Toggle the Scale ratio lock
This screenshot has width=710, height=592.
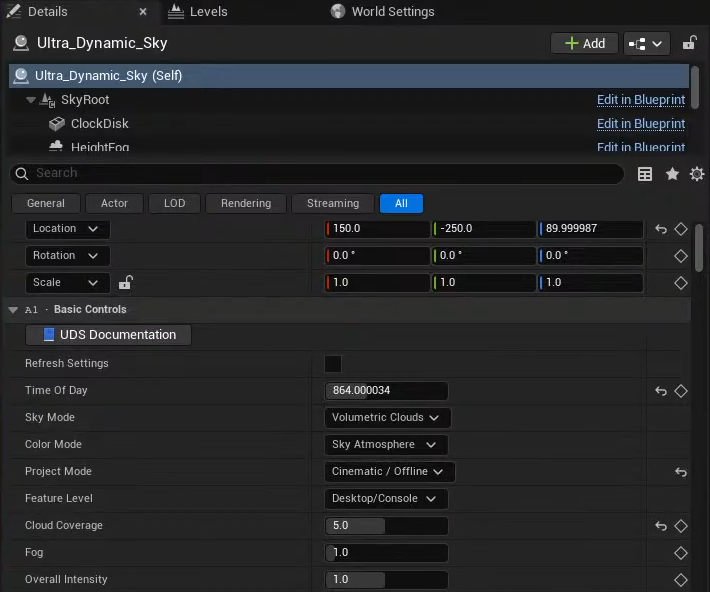click(x=125, y=283)
